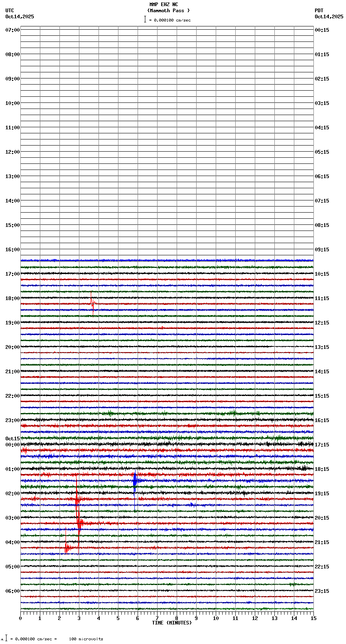Image resolution: width=346 pixels, height=644 pixels.
Task: Click the TIME (MINUTES) axis label
Action: pyautogui.click(x=172, y=623)
